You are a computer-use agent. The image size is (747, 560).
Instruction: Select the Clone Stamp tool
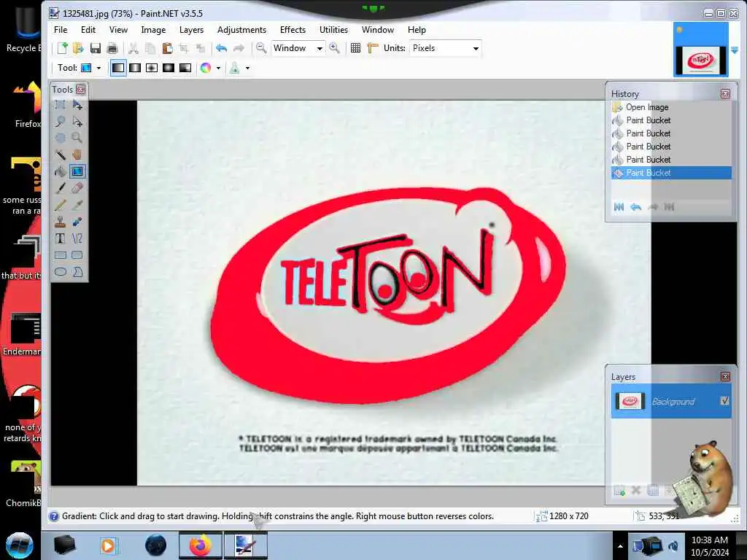(x=60, y=222)
